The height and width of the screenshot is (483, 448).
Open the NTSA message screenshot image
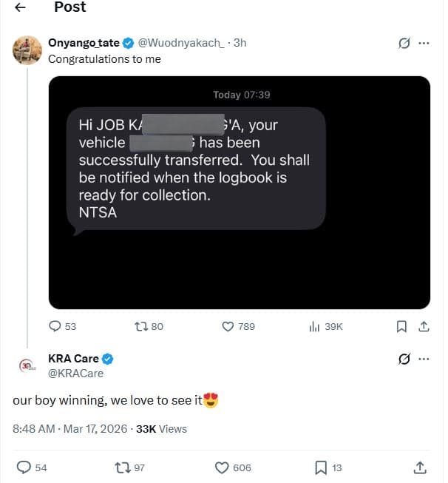pyautogui.click(x=239, y=192)
